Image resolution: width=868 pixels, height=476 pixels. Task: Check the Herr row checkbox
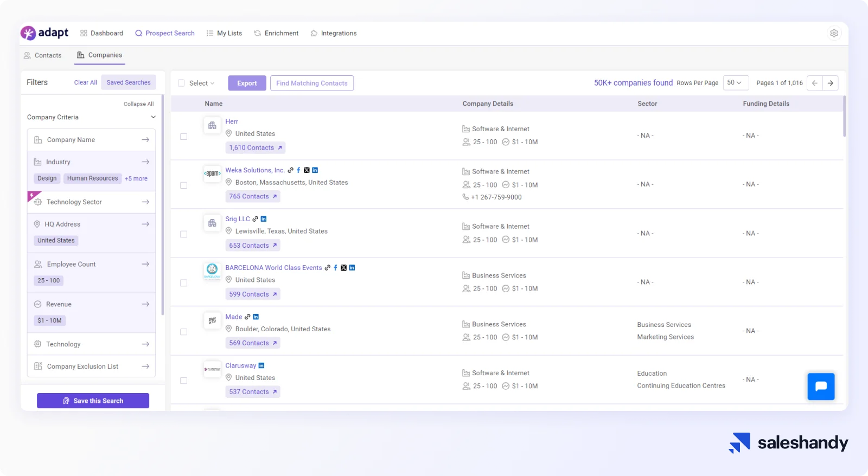[184, 137]
